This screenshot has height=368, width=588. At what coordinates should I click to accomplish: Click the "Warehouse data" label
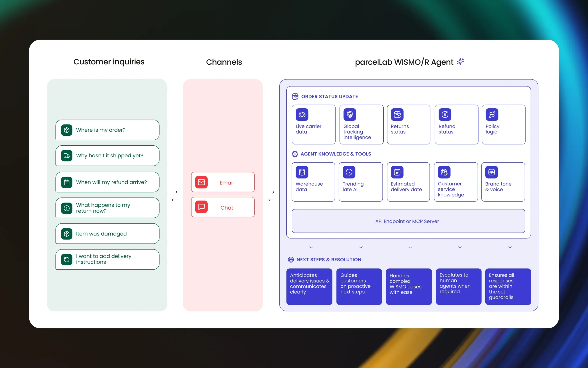(x=309, y=187)
